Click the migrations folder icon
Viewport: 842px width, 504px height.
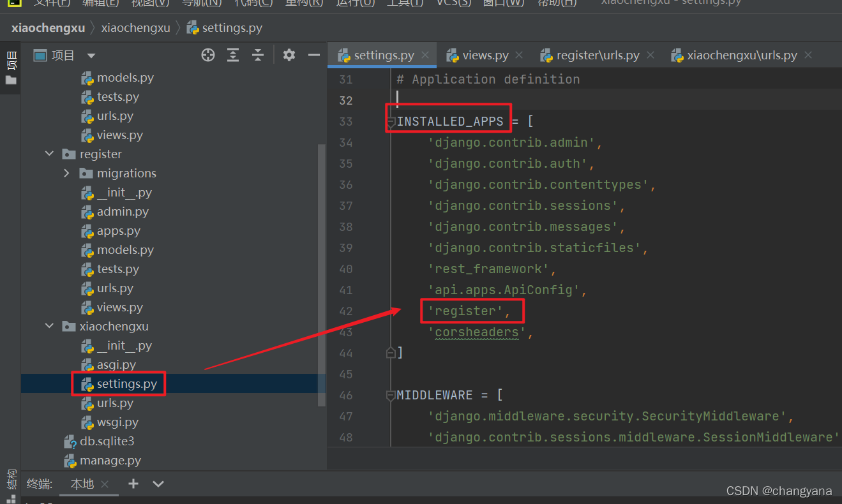86,173
